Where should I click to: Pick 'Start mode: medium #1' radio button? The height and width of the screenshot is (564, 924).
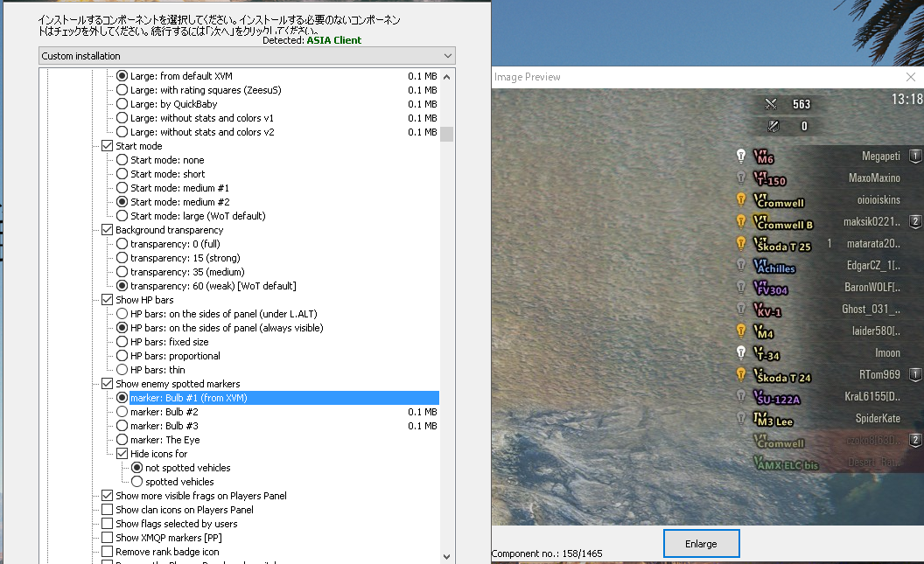(122, 188)
